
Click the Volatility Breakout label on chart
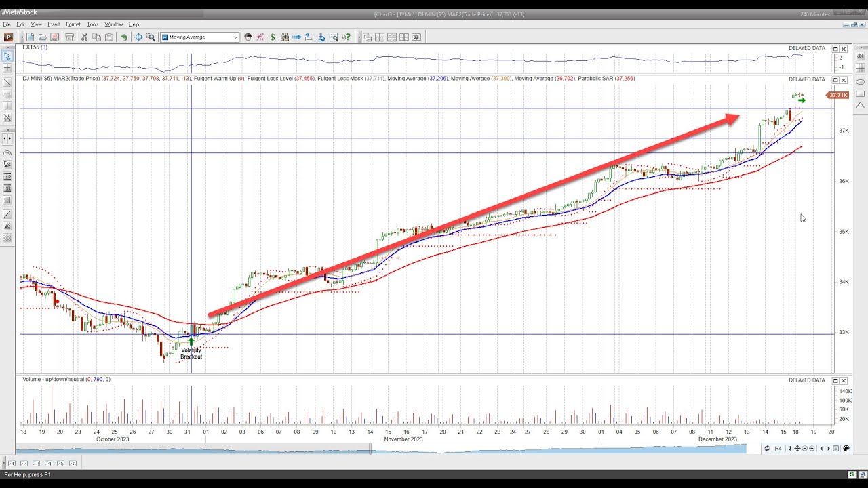click(x=191, y=354)
